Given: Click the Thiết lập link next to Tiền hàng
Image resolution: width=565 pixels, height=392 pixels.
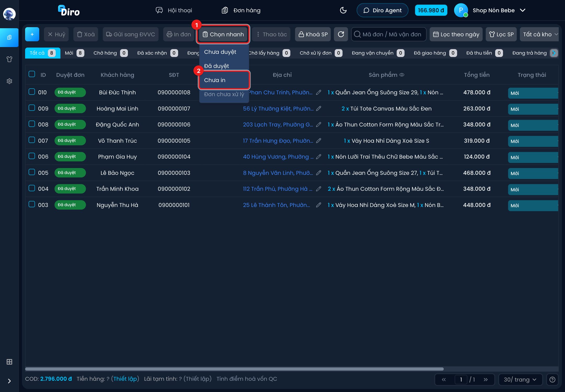Looking at the screenshot, I should [125, 379].
